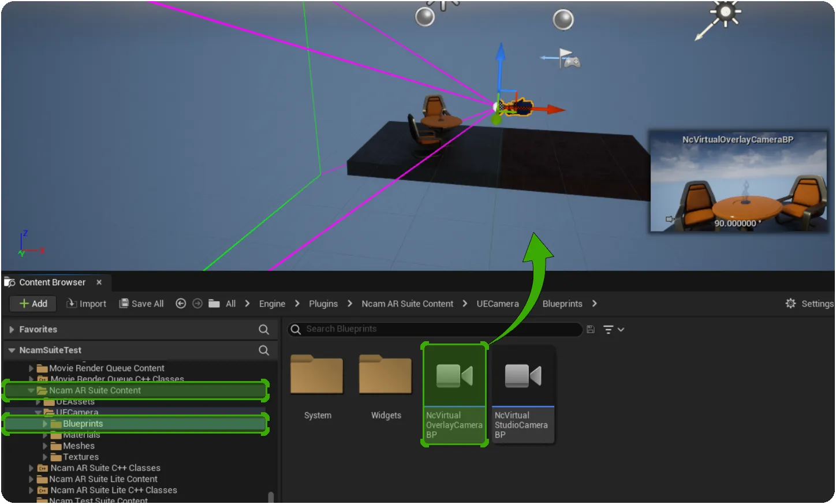
Task: Click the Import button
Action: [87, 304]
